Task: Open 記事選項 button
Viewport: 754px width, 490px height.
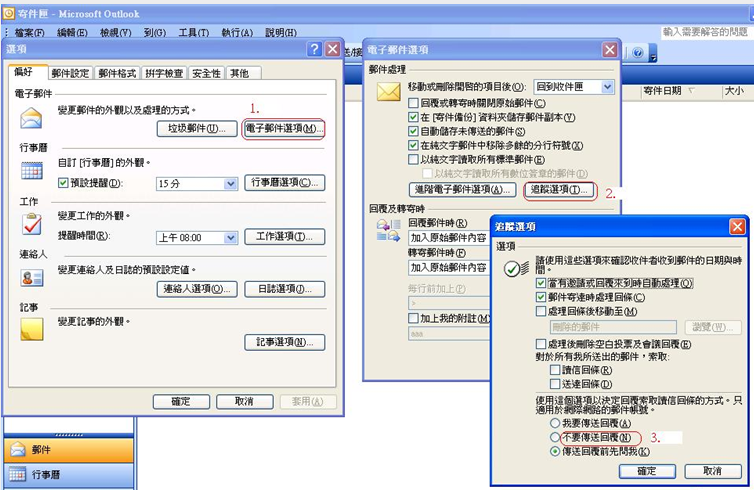Action: (285, 342)
